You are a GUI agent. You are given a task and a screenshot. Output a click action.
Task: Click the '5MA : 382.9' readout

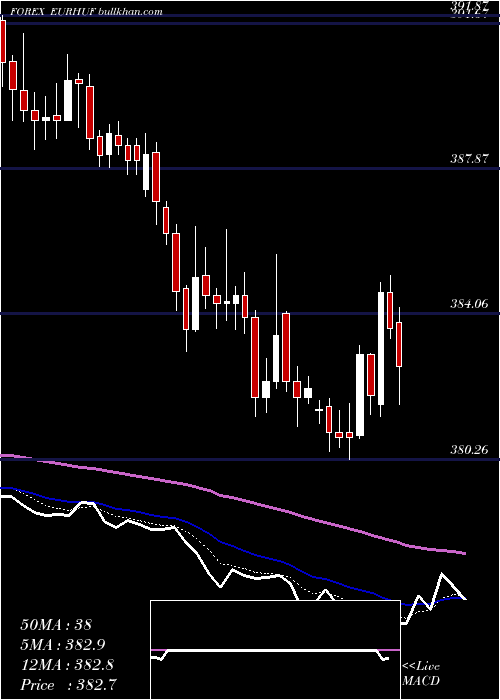65,645
